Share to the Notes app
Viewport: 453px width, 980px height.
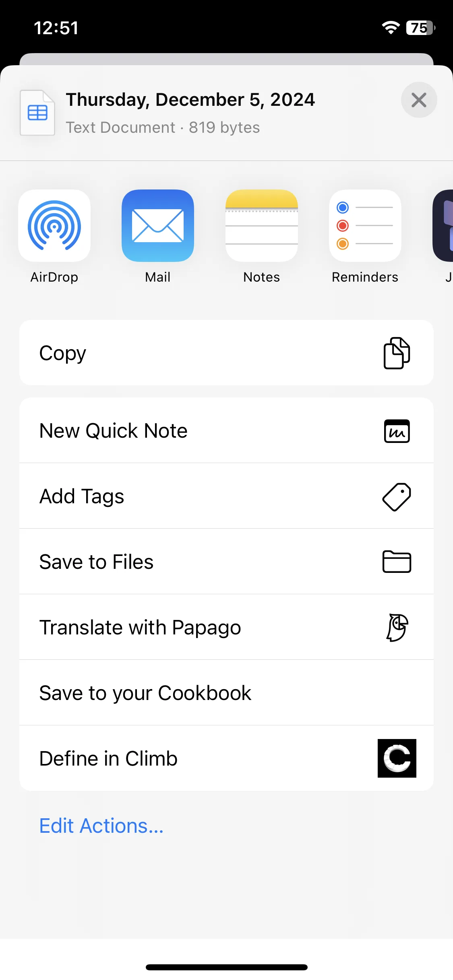[x=262, y=226]
